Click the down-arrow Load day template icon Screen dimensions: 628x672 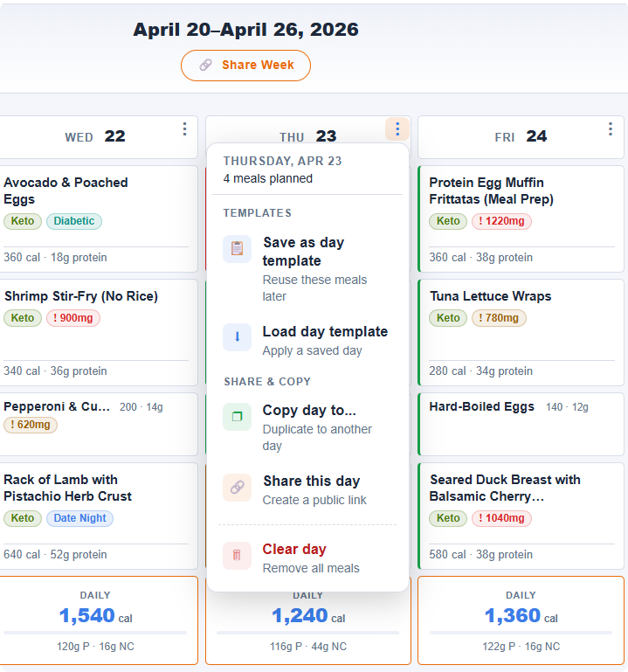tap(237, 337)
